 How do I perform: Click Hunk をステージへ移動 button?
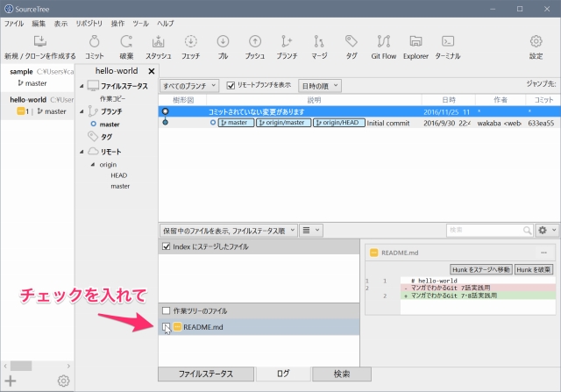click(481, 269)
